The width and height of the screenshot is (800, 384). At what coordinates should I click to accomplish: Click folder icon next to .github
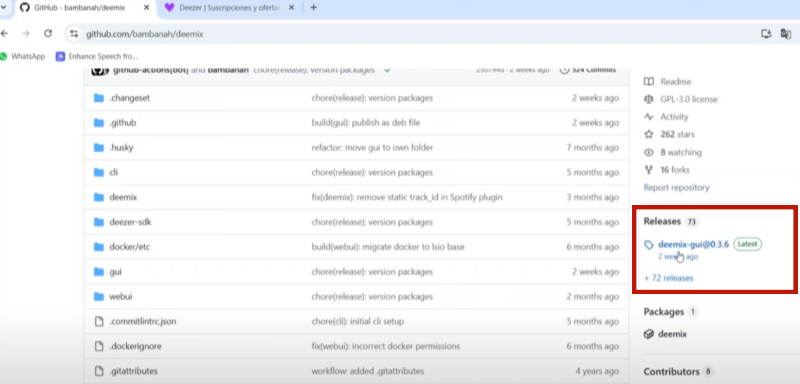pyautogui.click(x=99, y=123)
